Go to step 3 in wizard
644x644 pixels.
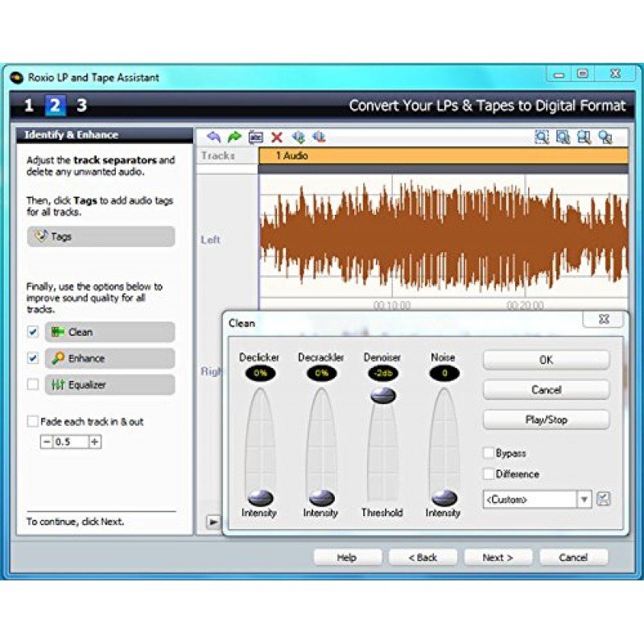click(82, 105)
